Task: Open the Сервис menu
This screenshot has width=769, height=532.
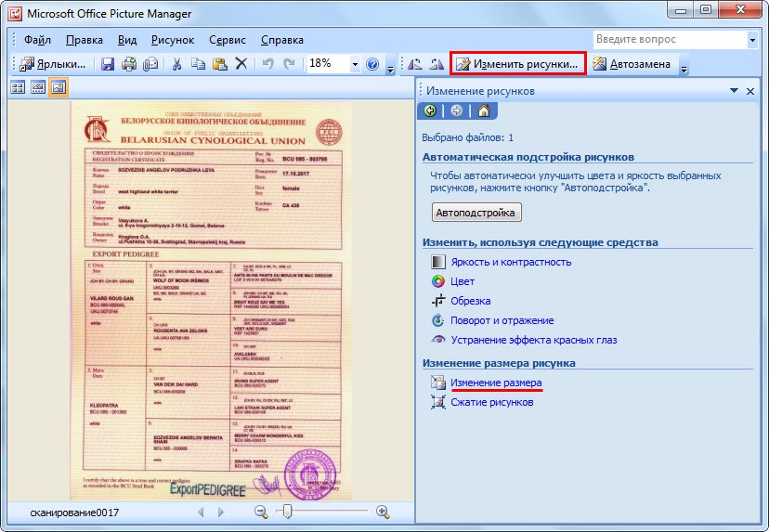Action: (228, 40)
